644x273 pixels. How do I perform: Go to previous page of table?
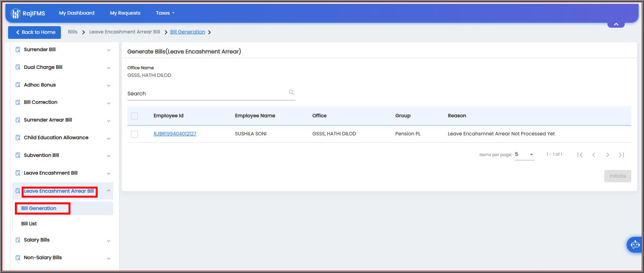[x=594, y=155]
